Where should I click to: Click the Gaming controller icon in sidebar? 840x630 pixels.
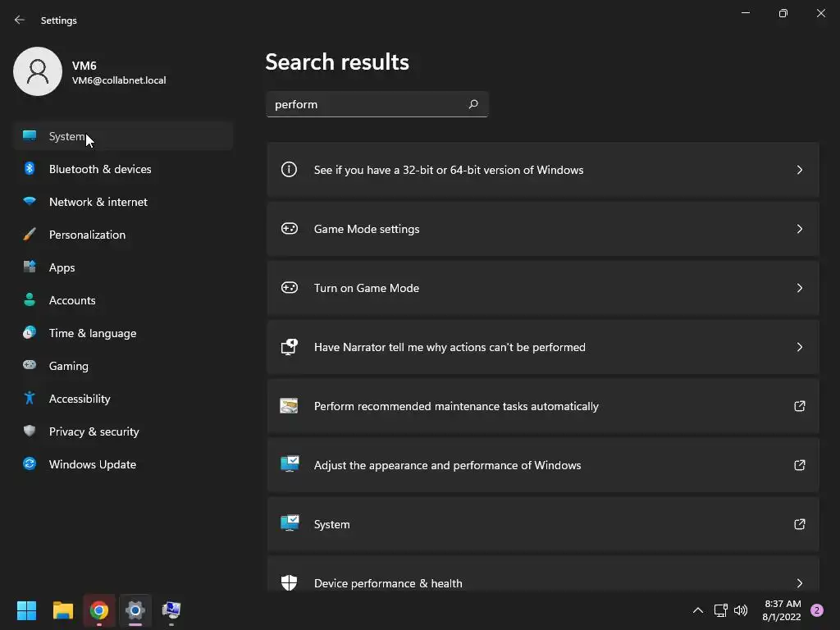[30, 366]
